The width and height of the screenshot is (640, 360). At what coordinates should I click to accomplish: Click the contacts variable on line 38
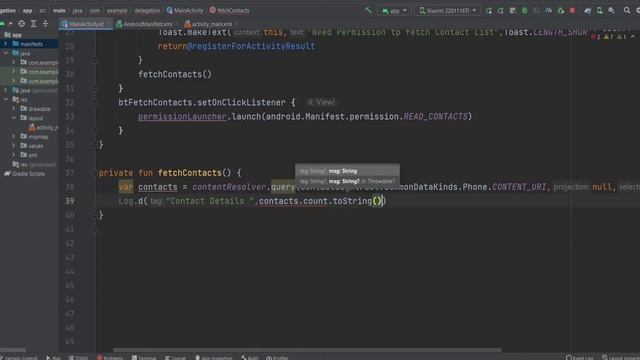[x=158, y=187]
